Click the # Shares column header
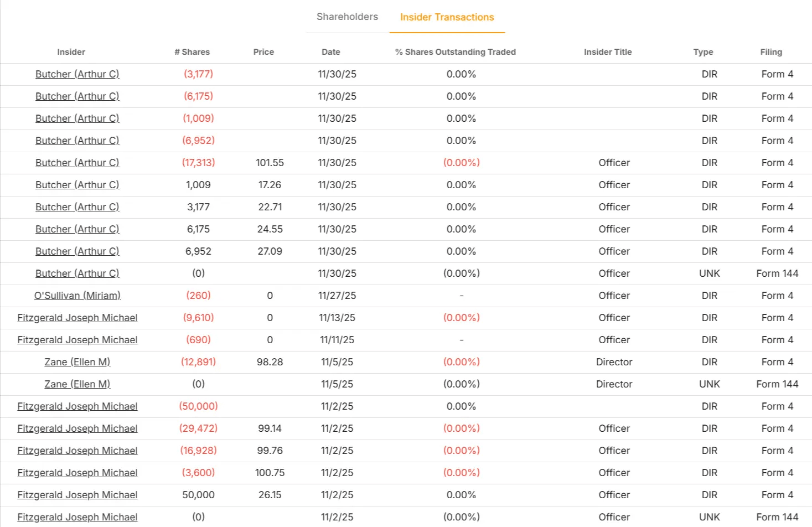This screenshot has height=527, width=812. pos(192,52)
